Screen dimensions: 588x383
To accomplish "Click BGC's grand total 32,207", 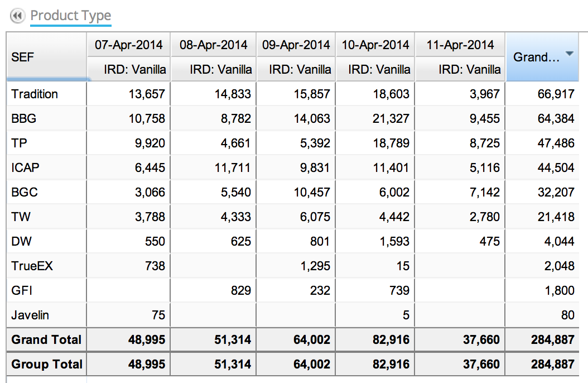I will click(556, 192).
